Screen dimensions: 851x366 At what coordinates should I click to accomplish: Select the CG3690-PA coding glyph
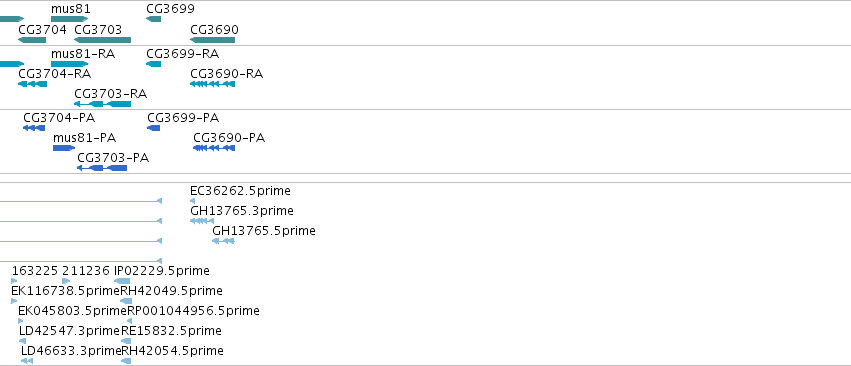tap(214, 148)
